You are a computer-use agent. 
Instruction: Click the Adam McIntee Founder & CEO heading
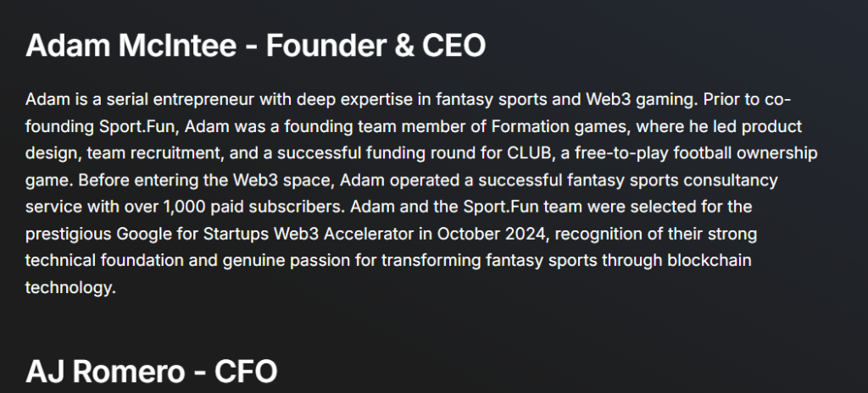pyautogui.click(x=255, y=46)
